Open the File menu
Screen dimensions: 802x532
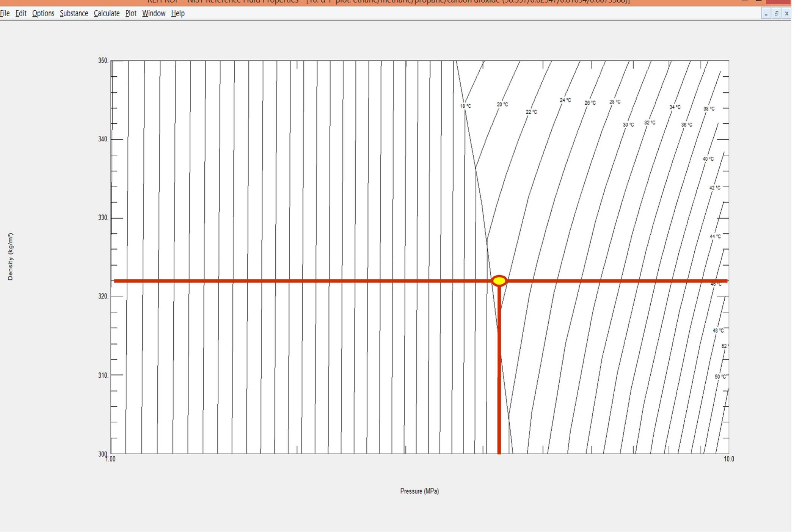point(5,13)
